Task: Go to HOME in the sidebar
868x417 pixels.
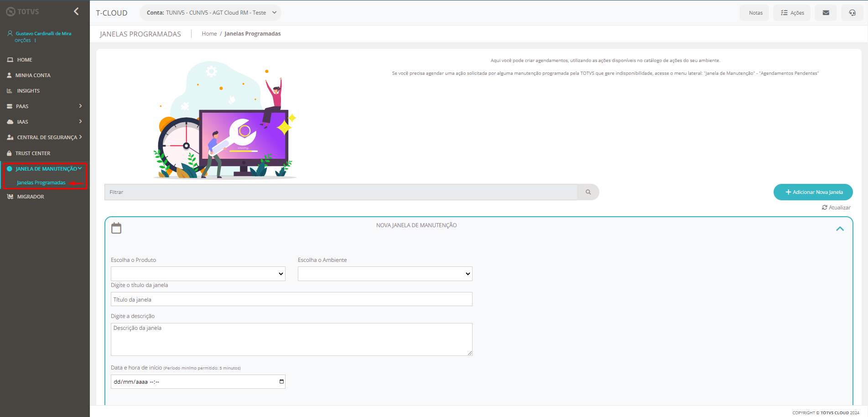Action: tap(45, 60)
